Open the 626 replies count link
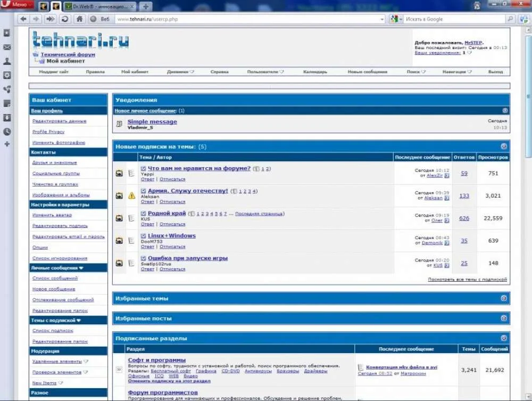This screenshot has width=532, height=401. pos(464,218)
